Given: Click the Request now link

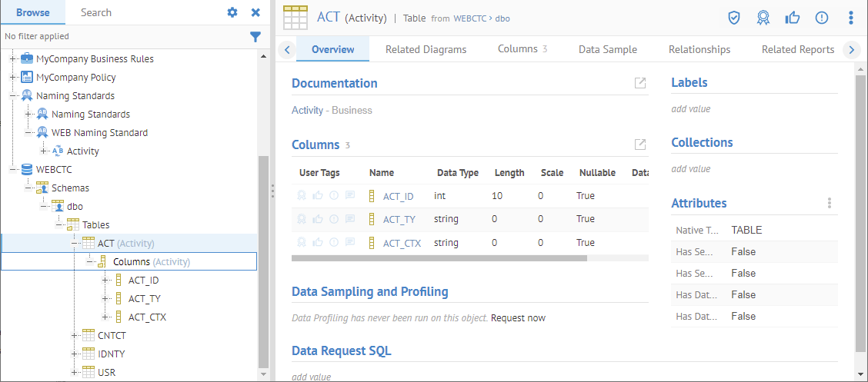Looking at the screenshot, I should click(x=518, y=317).
